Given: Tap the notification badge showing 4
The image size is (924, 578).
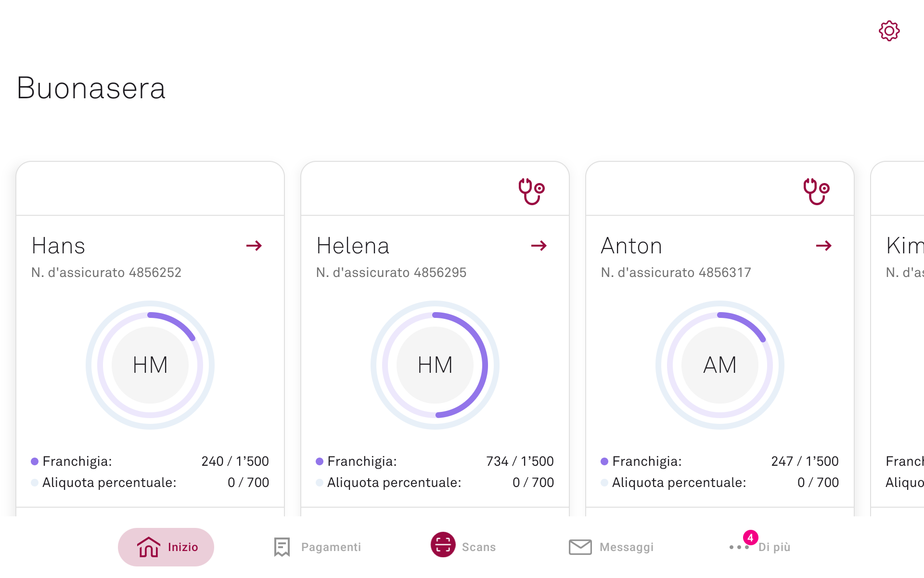Looking at the screenshot, I should tap(751, 538).
